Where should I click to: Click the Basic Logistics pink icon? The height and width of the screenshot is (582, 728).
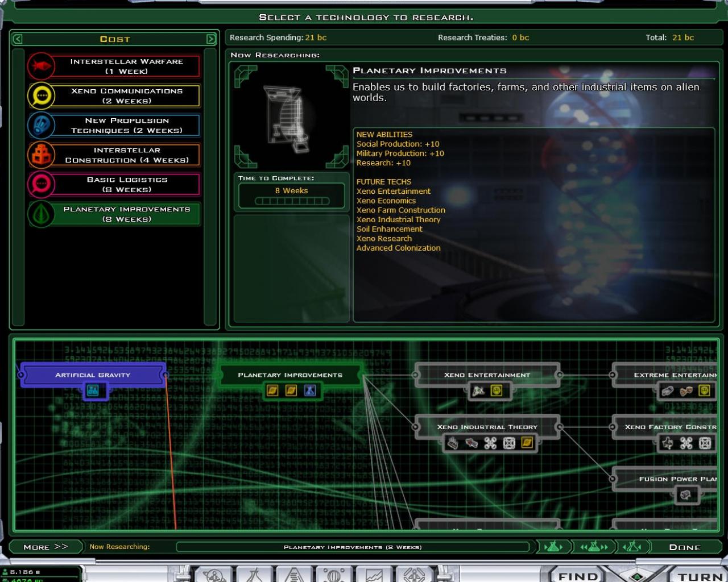[40, 184]
